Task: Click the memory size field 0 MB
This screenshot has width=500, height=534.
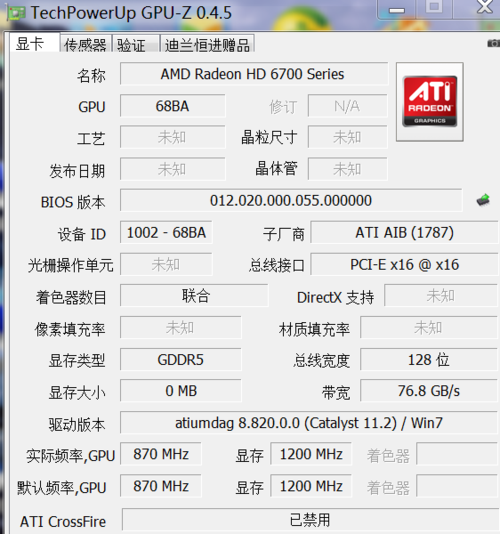Action: [181, 391]
